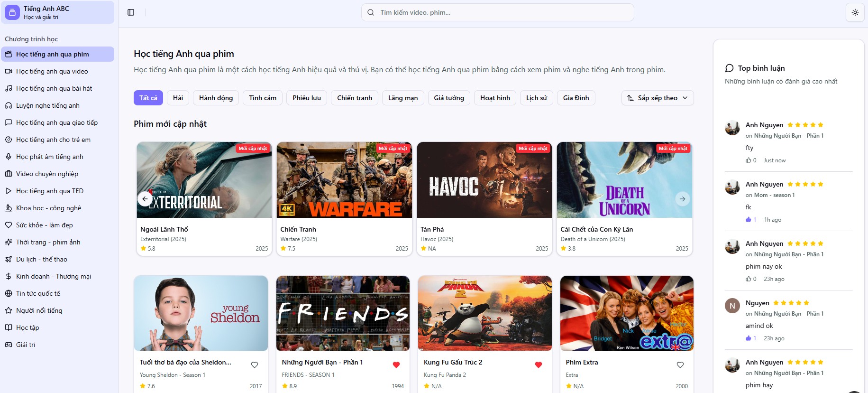Filter by Hoạt hình genre
Viewport: 868px width, 393px height.
495,98
